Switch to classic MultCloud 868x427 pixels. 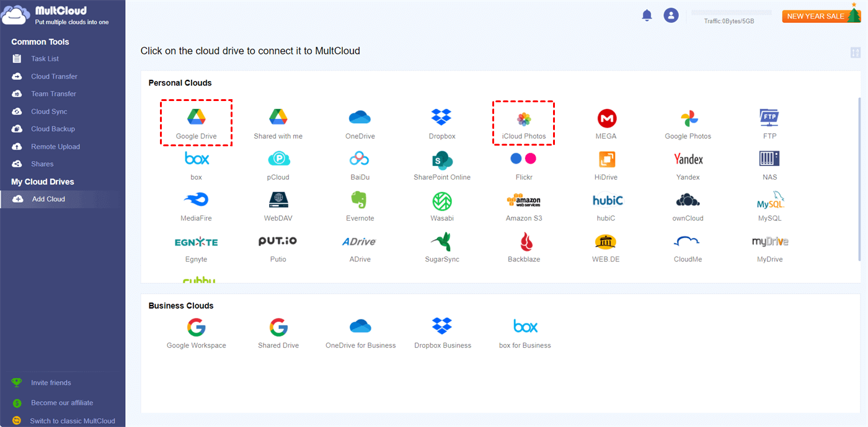point(73,421)
